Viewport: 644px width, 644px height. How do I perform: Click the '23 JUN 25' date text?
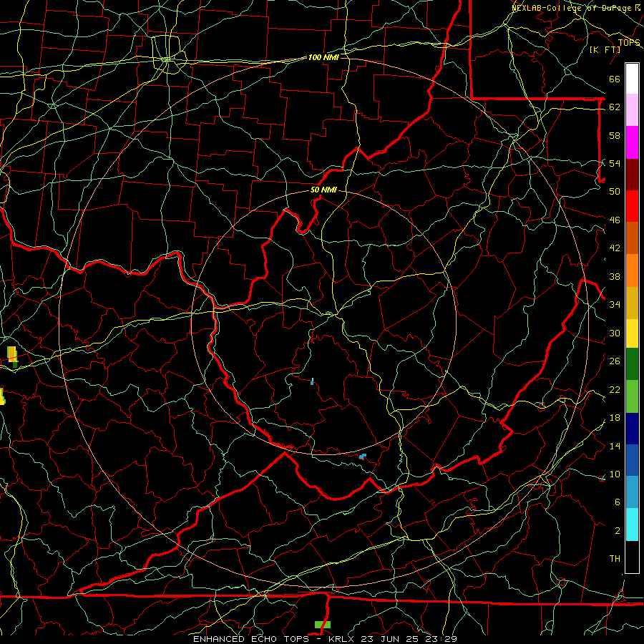coord(391,639)
